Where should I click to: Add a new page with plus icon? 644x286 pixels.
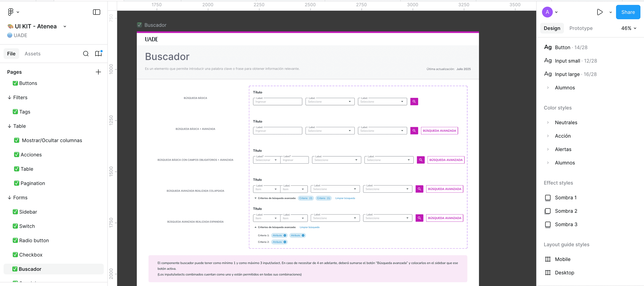(98, 72)
